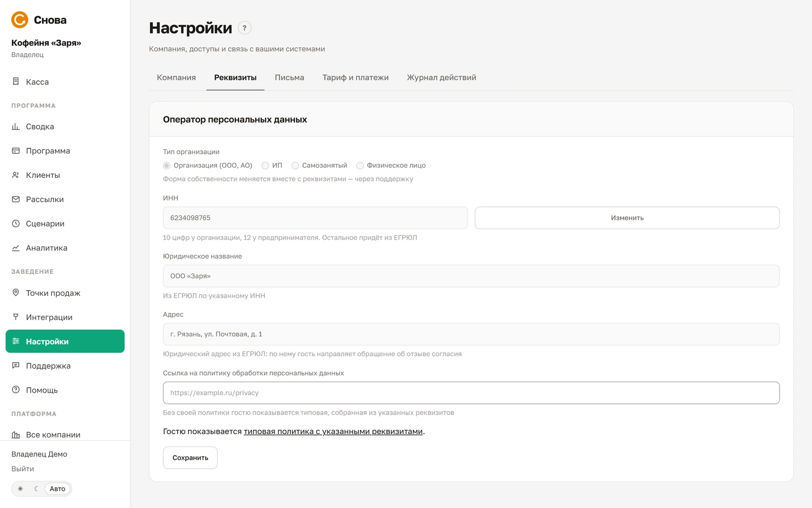Click the Юридическое название field ООО «Заря»
This screenshot has height=508, width=812.
click(471, 276)
